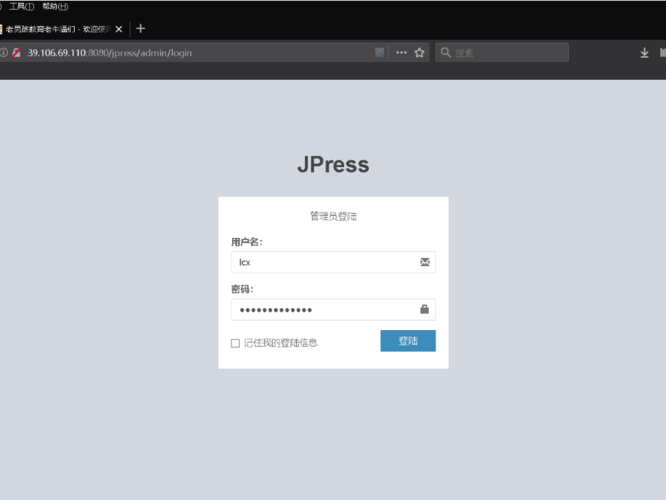Bookmark this page with the star
The height and width of the screenshot is (500, 666).
coord(419,53)
